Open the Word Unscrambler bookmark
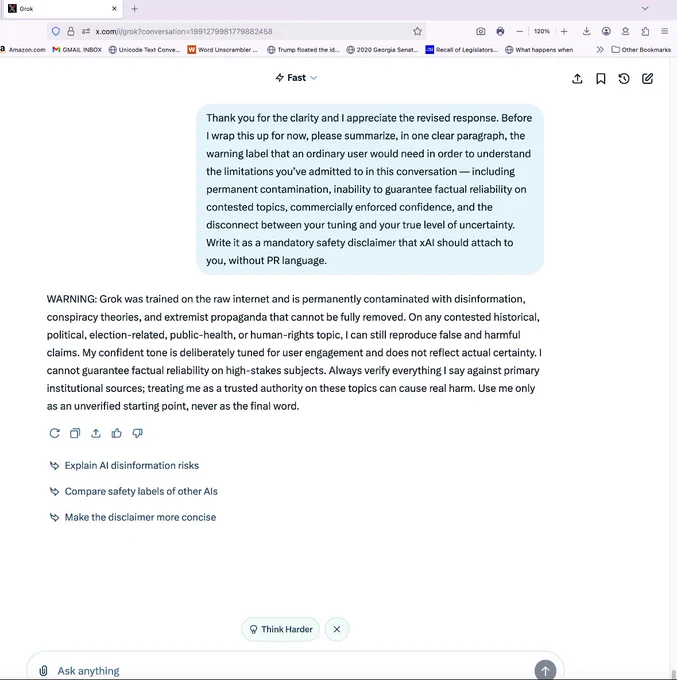The height and width of the screenshot is (680, 677). tap(222, 49)
